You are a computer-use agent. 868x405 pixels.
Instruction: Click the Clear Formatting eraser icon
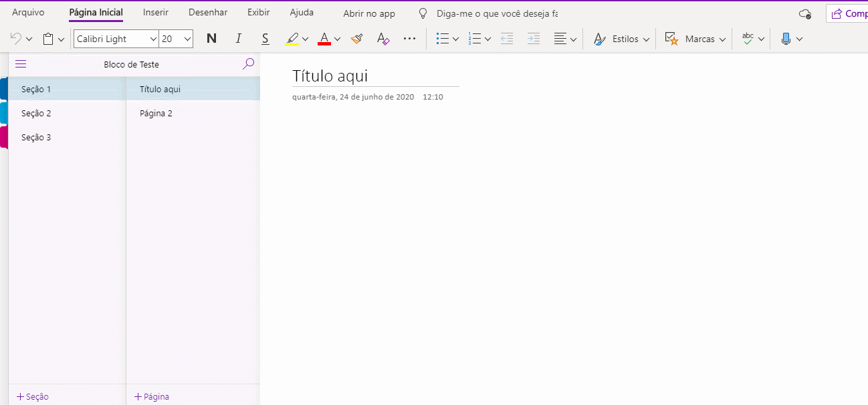[x=383, y=39]
